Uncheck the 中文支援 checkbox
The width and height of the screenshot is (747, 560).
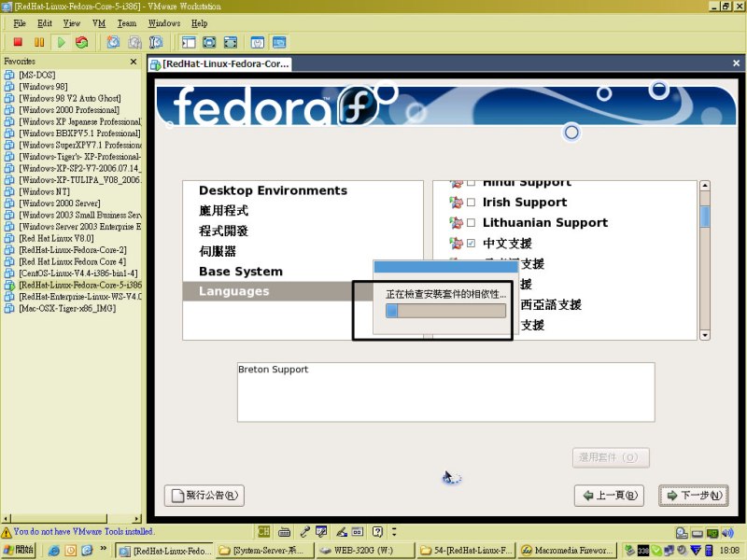(472, 244)
